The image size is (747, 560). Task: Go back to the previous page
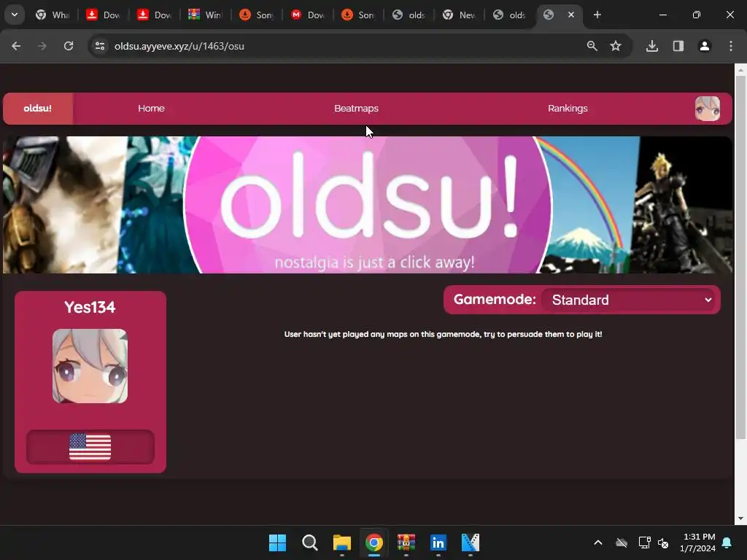coord(16,46)
